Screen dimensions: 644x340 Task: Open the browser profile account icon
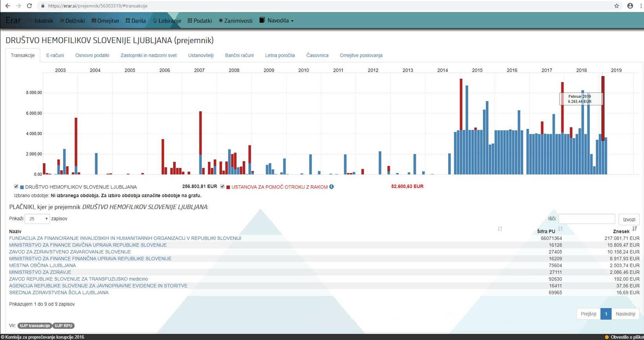pos(630,6)
